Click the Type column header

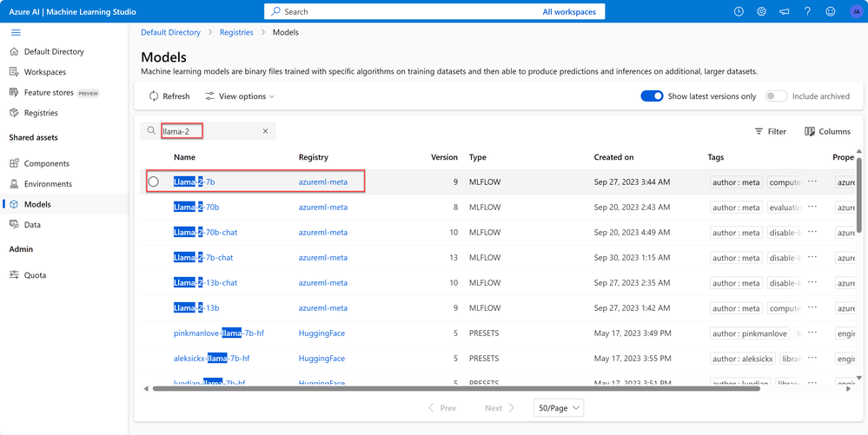478,157
